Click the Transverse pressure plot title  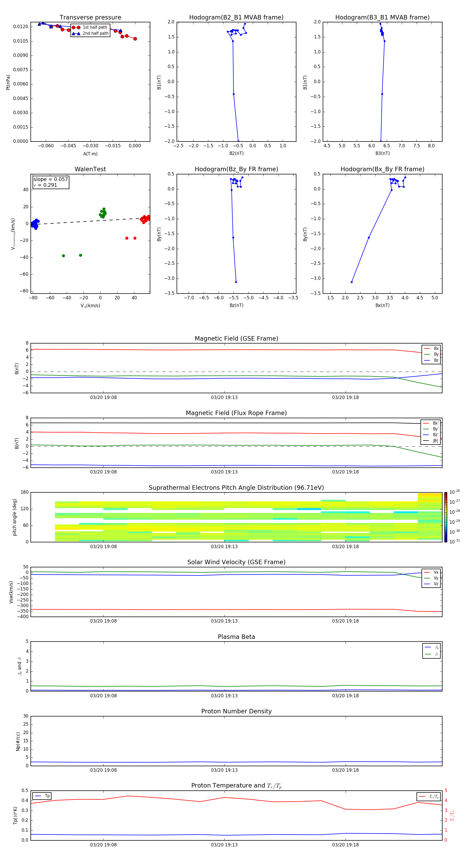(90, 18)
